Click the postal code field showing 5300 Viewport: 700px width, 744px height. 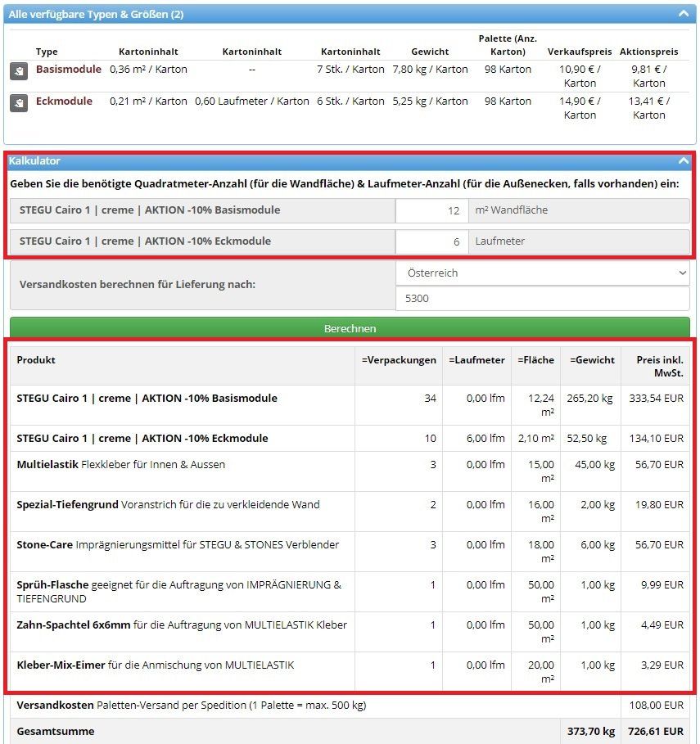pyautogui.click(x=543, y=298)
